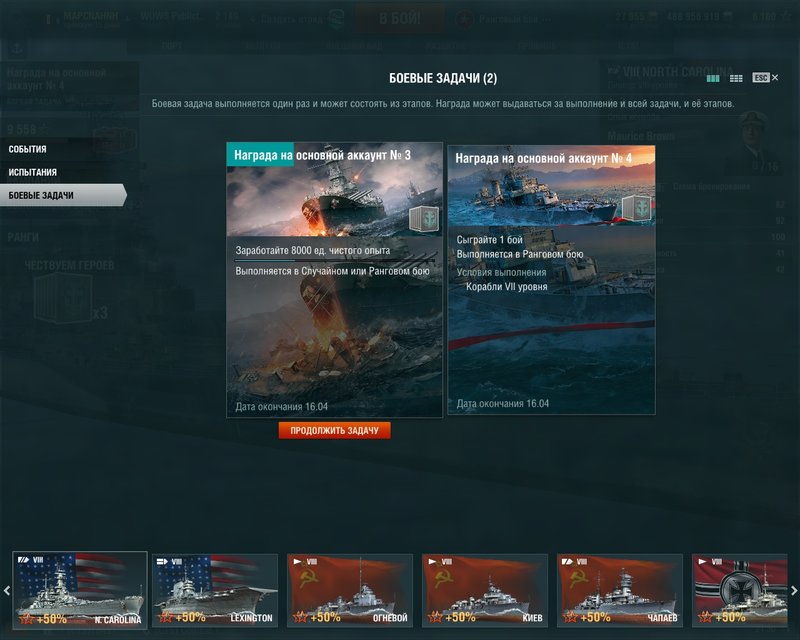Open the 'Награда на основной аккаунт № 4' card title
The width and height of the screenshot is (800, 640).
[543, 159]
